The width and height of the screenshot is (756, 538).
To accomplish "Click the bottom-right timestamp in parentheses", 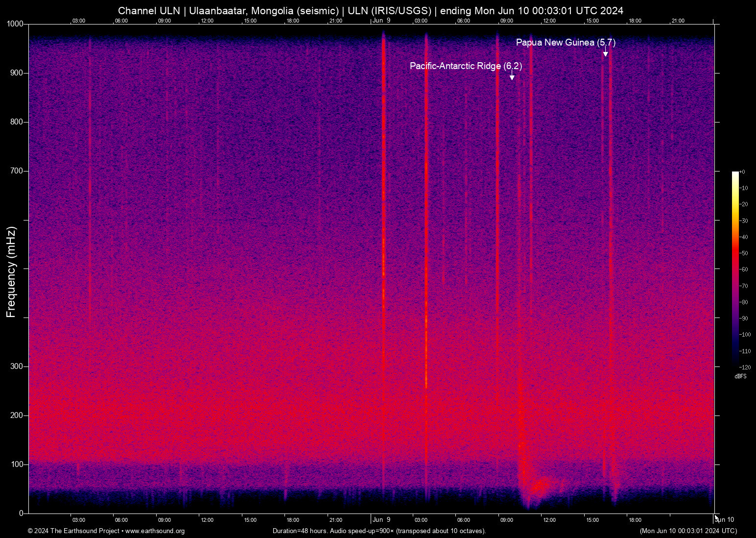I will [688, 531].
